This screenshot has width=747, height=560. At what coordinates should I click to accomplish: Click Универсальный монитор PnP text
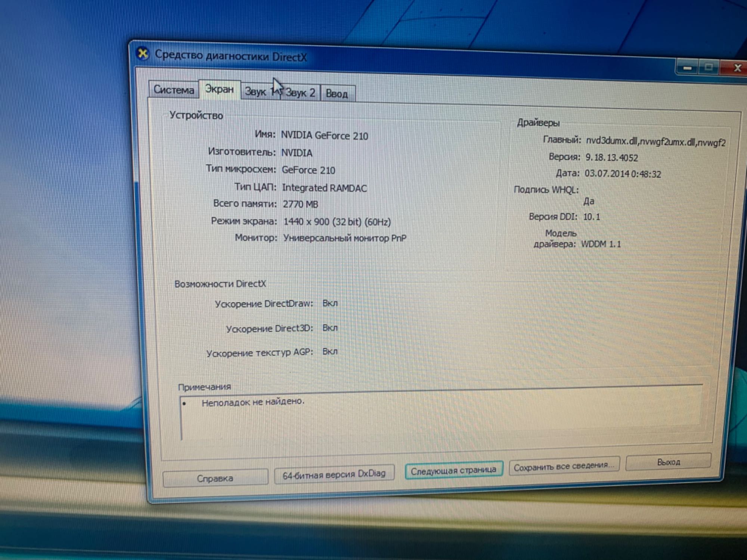coord(344,238)
